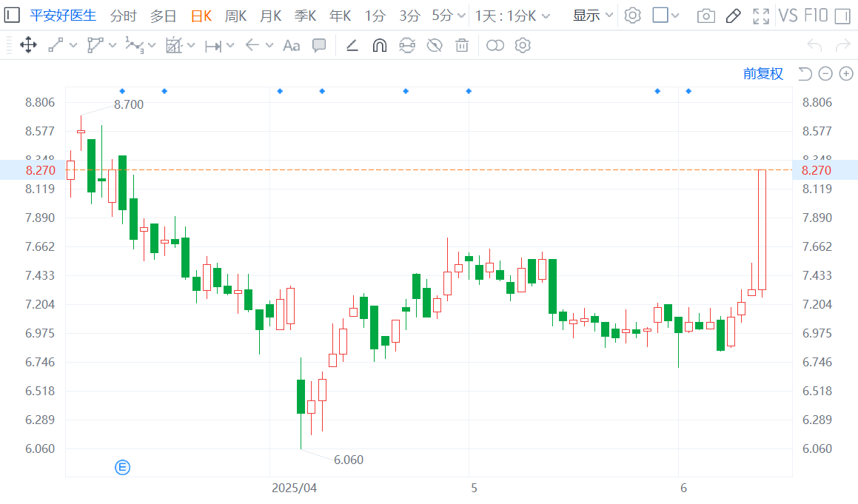
Task: Select the range measurement tool
Action: [x=213, y=47]
